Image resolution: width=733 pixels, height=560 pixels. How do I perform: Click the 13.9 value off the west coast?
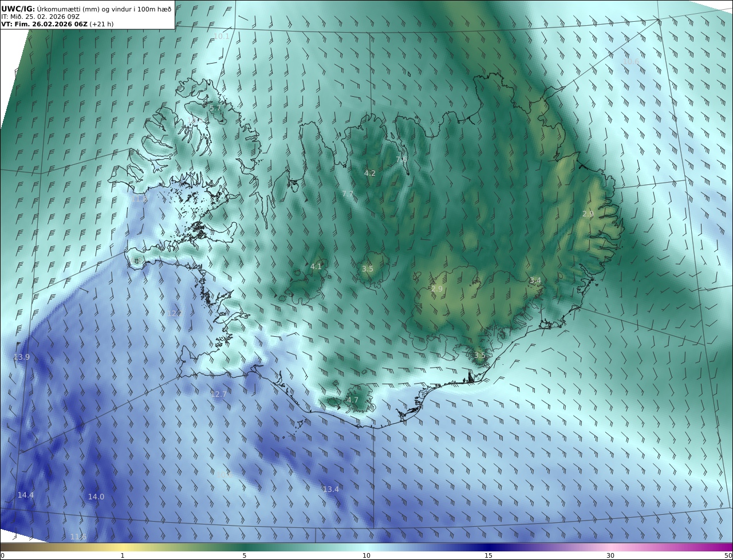click(x=22, y=357)
